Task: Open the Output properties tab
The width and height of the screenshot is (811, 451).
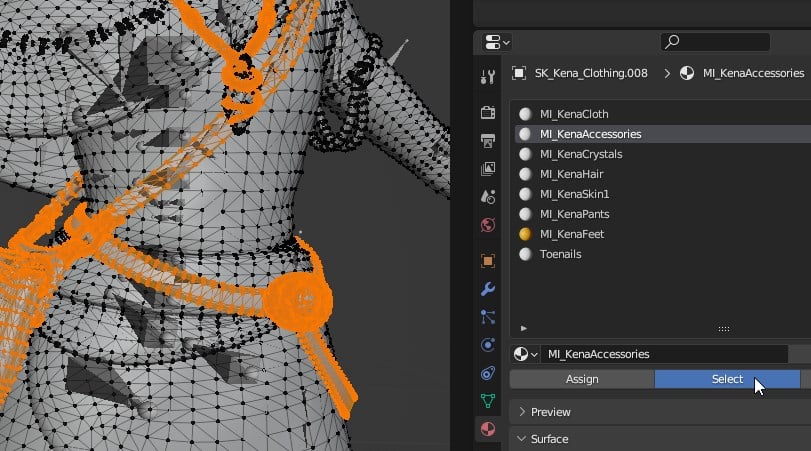Action: [x=488, y=140]
